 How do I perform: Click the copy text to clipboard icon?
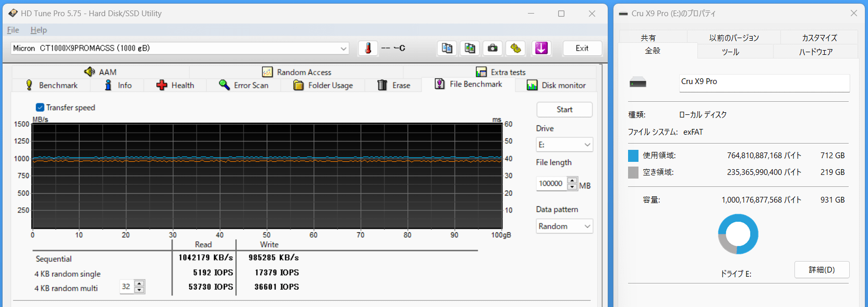click(x=447, y=48)
